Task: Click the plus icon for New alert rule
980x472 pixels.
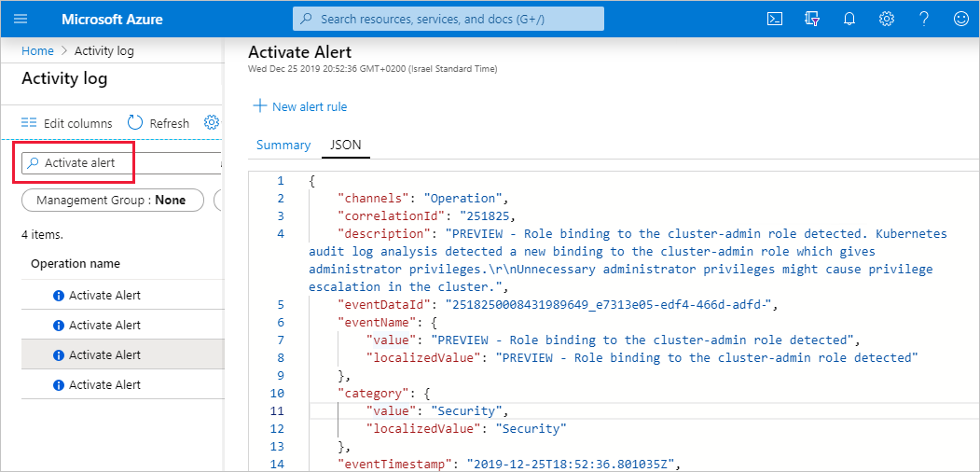Action: click(x=259, y=105)
